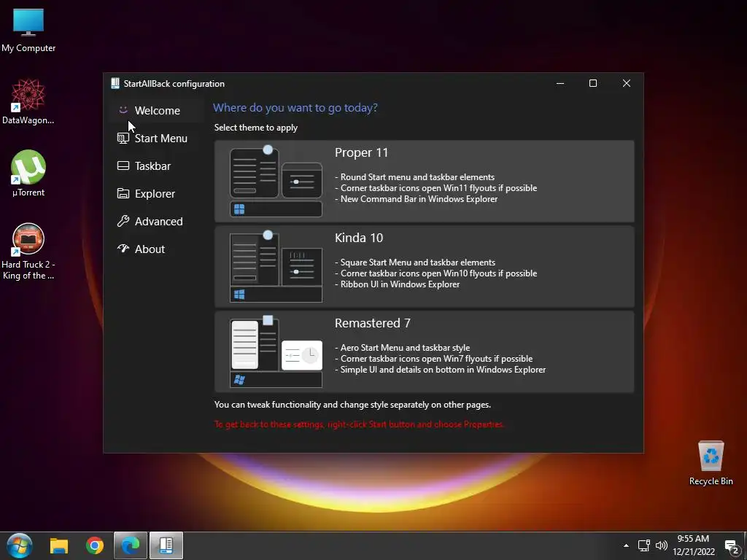Open Microsoft Edge from the taskbar
This screenshot has height=560, width=747.
[130, 545]
